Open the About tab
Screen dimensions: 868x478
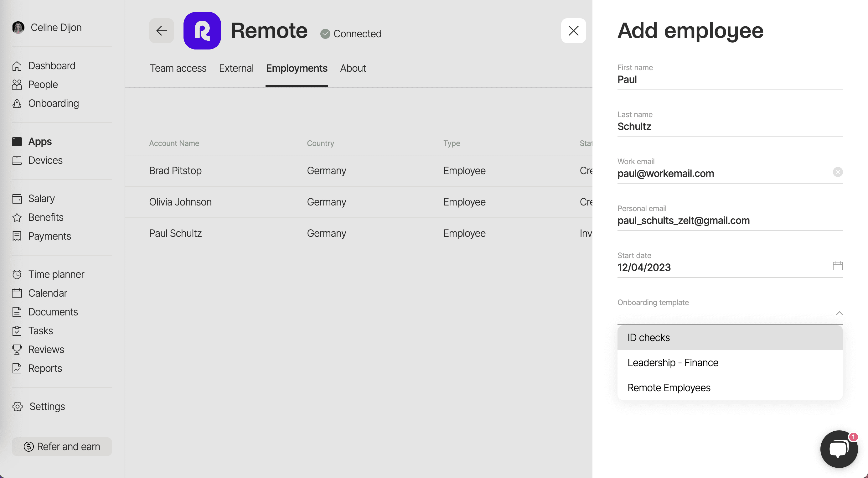353,68
